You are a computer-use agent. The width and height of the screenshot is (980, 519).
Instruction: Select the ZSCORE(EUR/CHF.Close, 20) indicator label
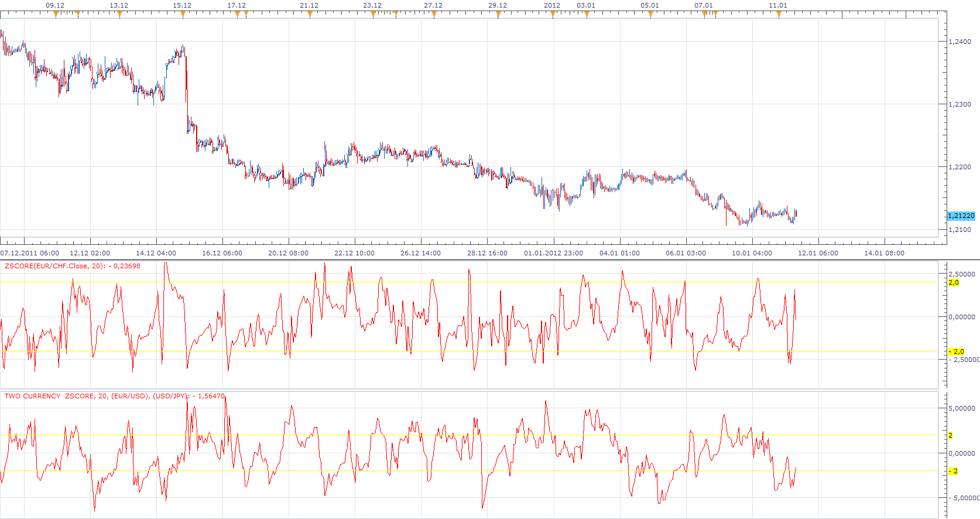tap(73, 266)
